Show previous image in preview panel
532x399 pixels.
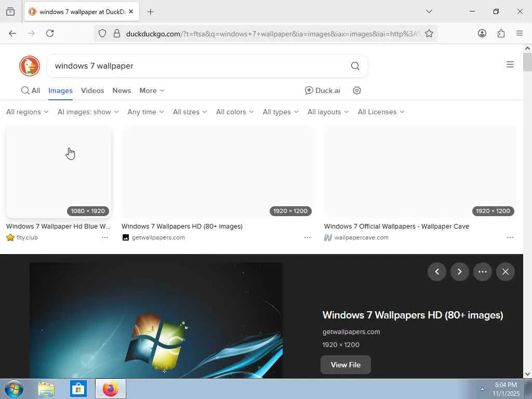tap(436, 272)
